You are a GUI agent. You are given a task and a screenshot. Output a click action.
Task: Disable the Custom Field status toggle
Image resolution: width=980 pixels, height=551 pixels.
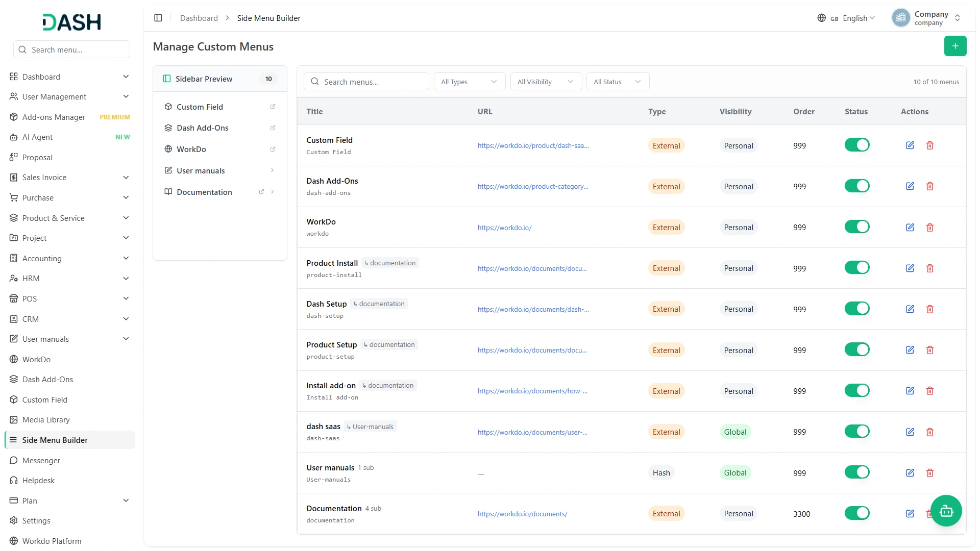pos(857,145)
